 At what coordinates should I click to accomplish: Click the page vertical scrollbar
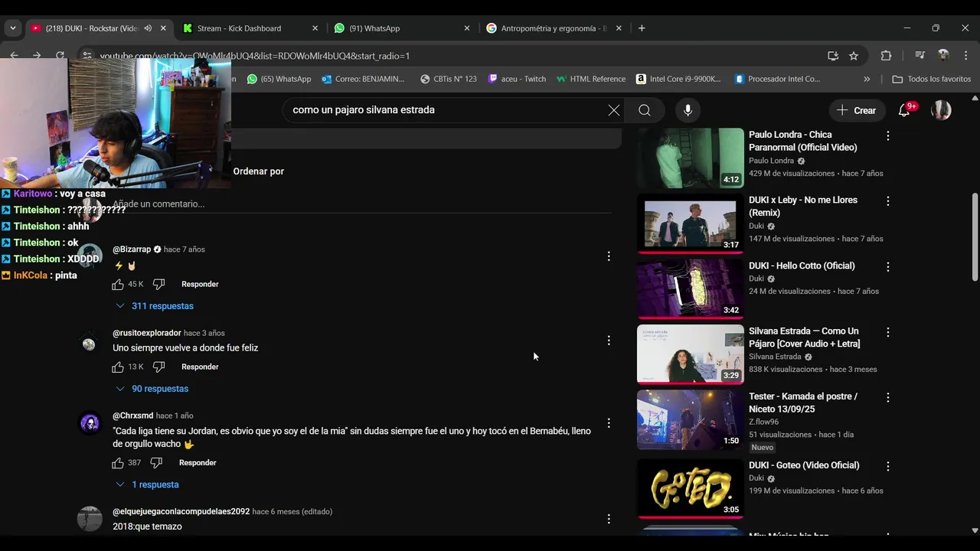click(x=975, y=237)
